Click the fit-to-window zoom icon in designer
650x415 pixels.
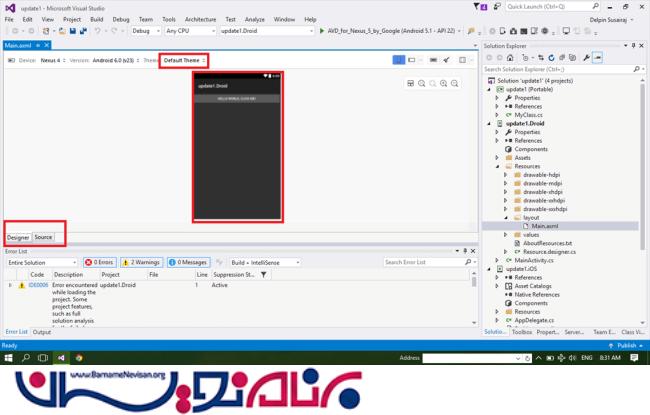(412, 83)
